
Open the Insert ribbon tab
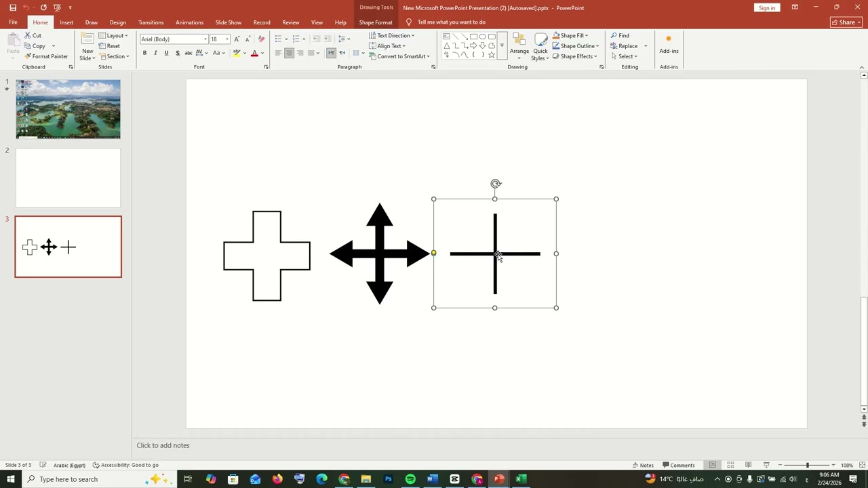point(66,22)
